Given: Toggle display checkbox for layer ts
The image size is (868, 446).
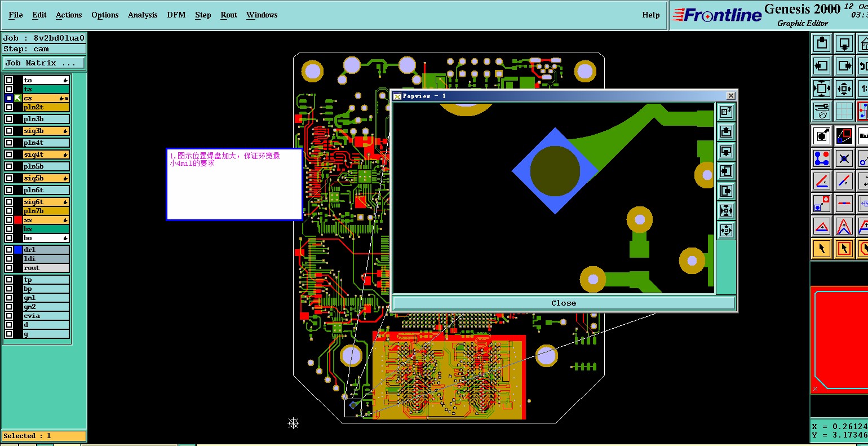Looking at the screenshot, I should [x=9, y=89].
